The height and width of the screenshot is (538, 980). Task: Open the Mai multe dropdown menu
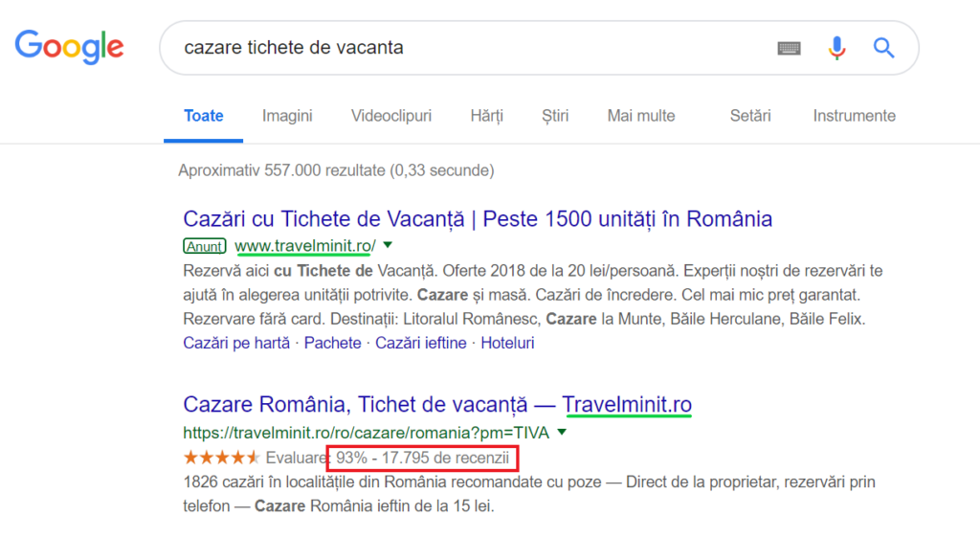640,116
